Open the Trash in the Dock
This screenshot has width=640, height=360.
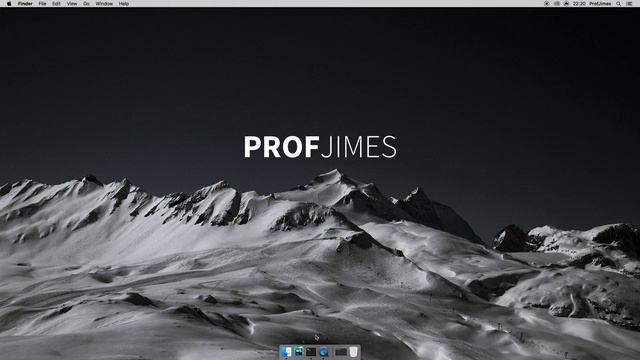[x=353, y=351]
